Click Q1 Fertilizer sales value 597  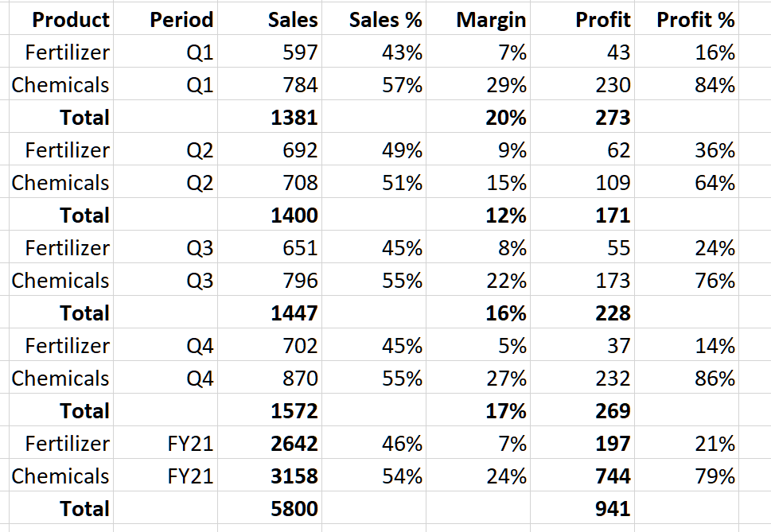(300, 52)
